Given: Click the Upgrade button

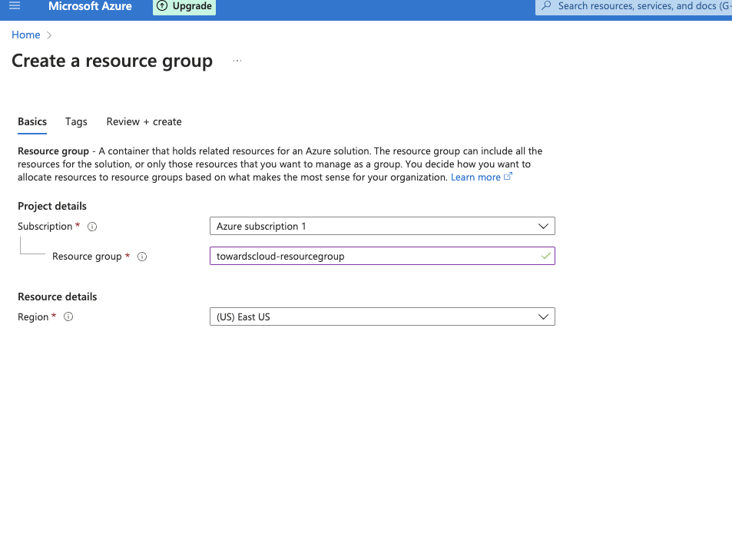Looking at the screenshot, I should 184,7.
